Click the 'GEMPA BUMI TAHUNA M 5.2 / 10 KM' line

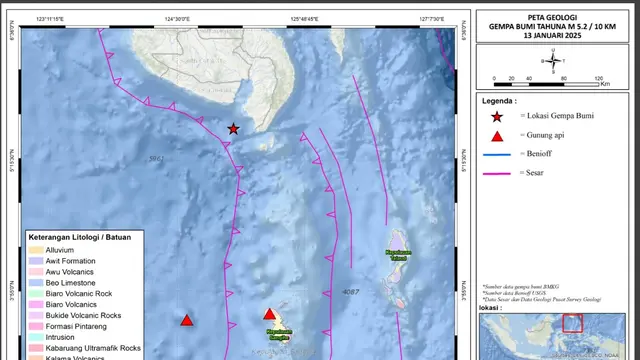[x=552, y=27]
